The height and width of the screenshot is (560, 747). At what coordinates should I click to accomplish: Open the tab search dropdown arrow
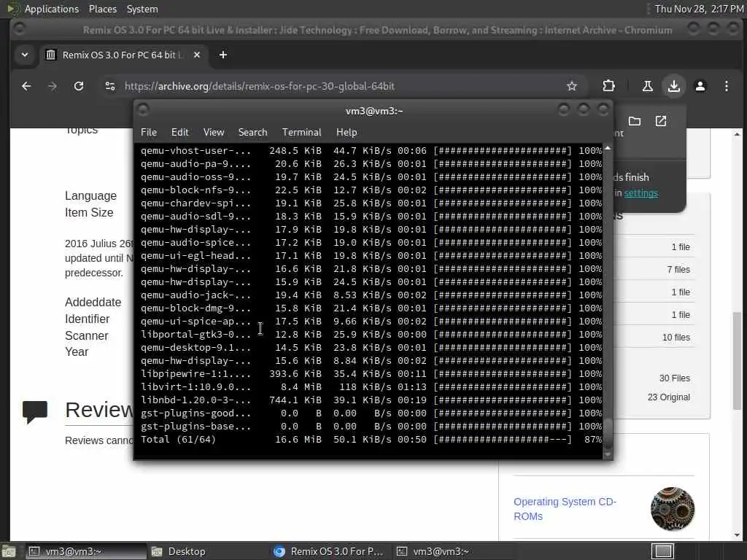[x=25, y=55]
